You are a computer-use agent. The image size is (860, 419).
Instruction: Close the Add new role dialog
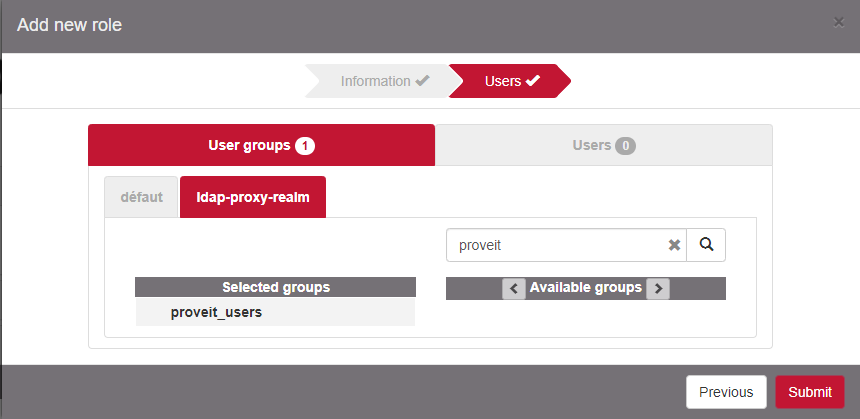839,22
